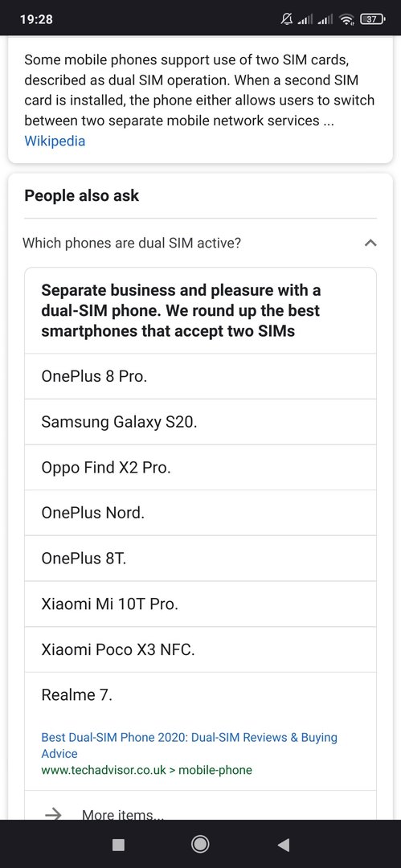The width and height of the screenshot is (401, 868).
Task: Tap the muted notification bell icon
Action: [286, 19]
